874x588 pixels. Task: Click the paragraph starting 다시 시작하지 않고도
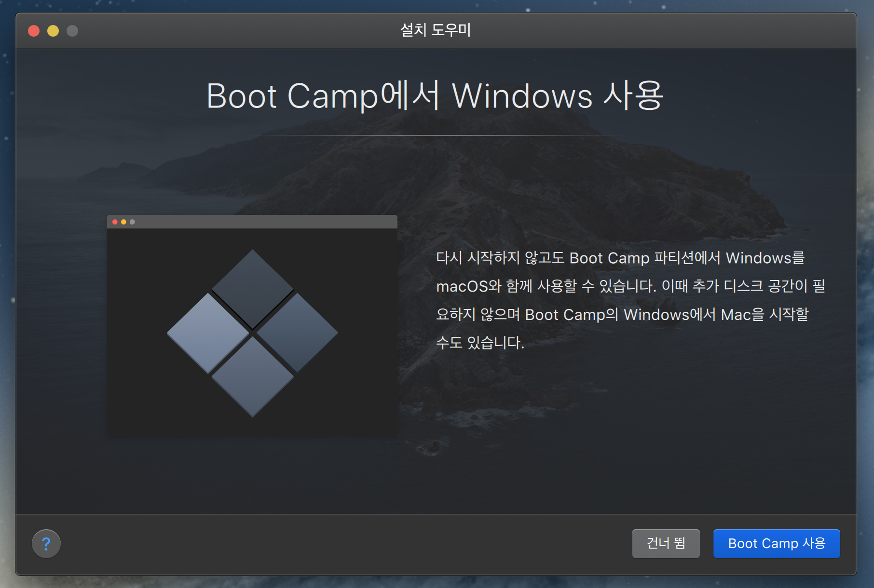click(630, 300)
